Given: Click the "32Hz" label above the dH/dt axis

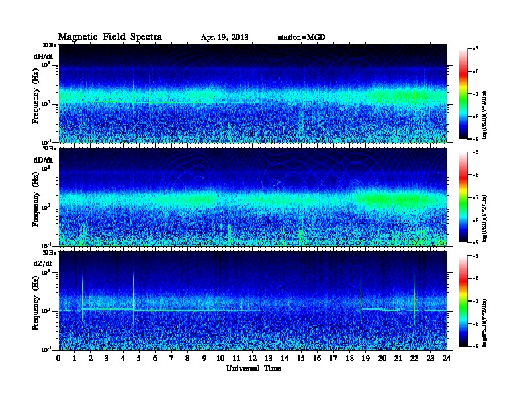Looking at the screenshot, I should coord(50,45).
